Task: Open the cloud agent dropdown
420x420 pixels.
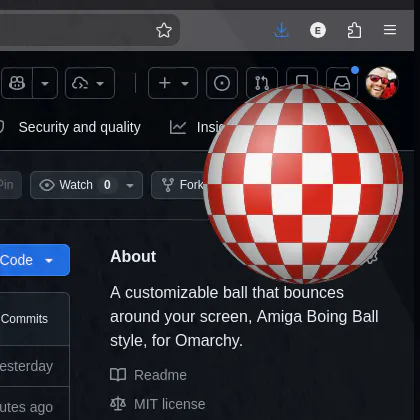Action: click(x=90, y=83)
